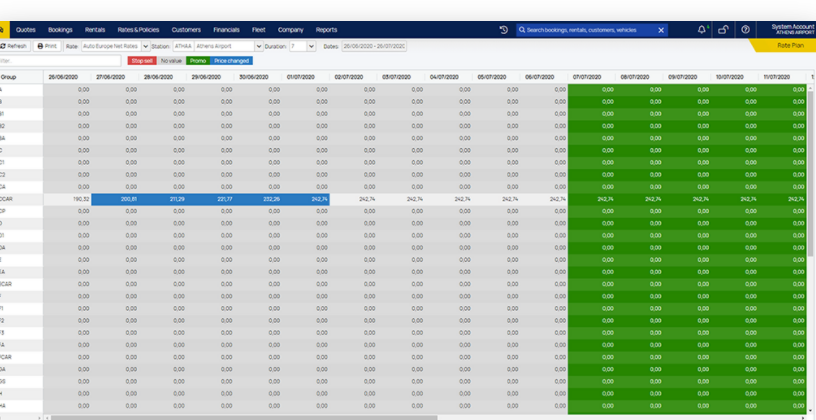Open the Dates range field
The image size is (816, 420).
[x=374, y=46]
